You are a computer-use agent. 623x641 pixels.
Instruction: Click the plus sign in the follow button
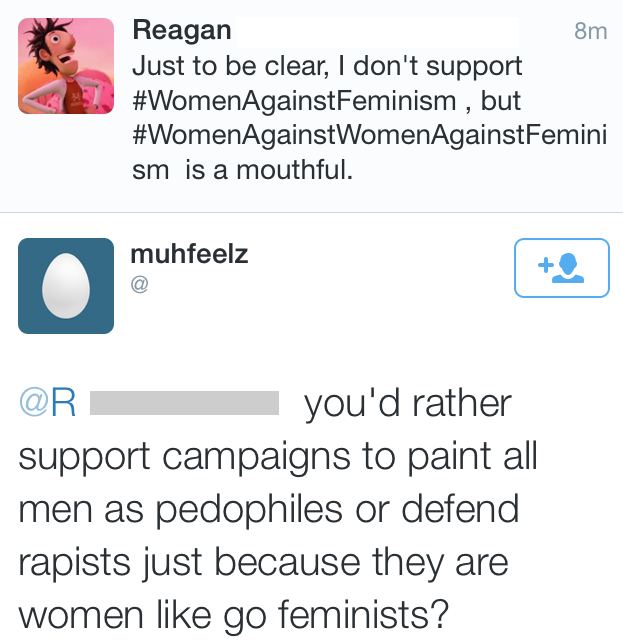point(545,266)
